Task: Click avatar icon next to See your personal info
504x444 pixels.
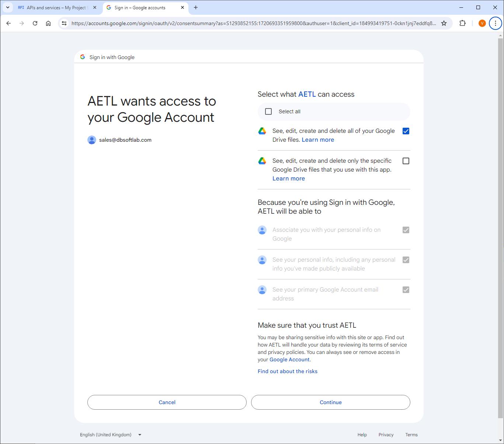Action: tap(262, 260)
